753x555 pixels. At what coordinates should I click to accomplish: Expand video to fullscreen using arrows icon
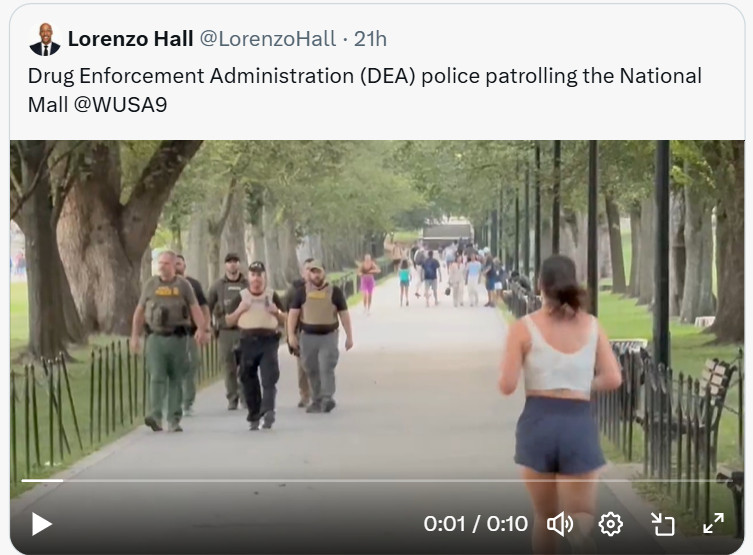(x=713, y=523)
